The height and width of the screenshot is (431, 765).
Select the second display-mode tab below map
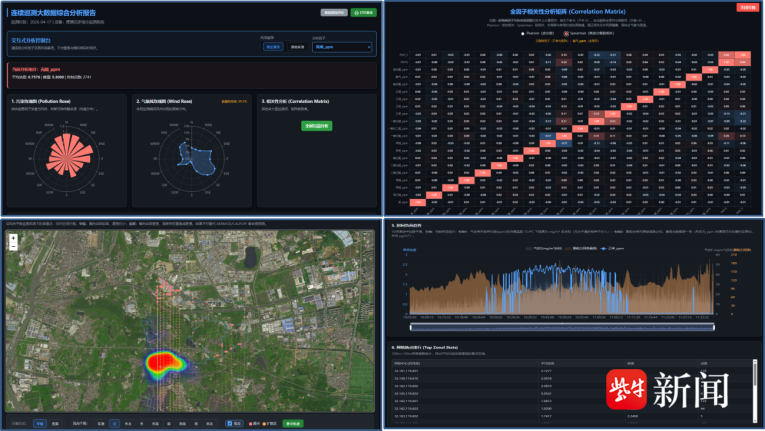(55, 424)
